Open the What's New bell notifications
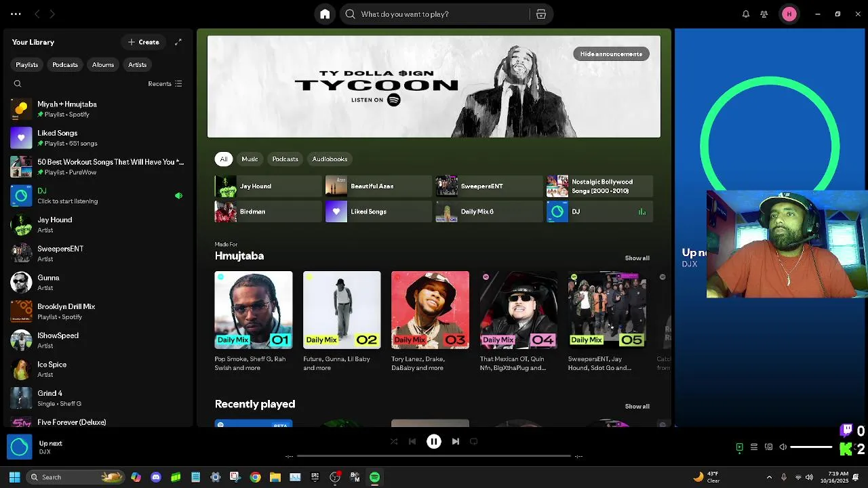The width and height of the screenshot is (868, 488). click(746, 14)
